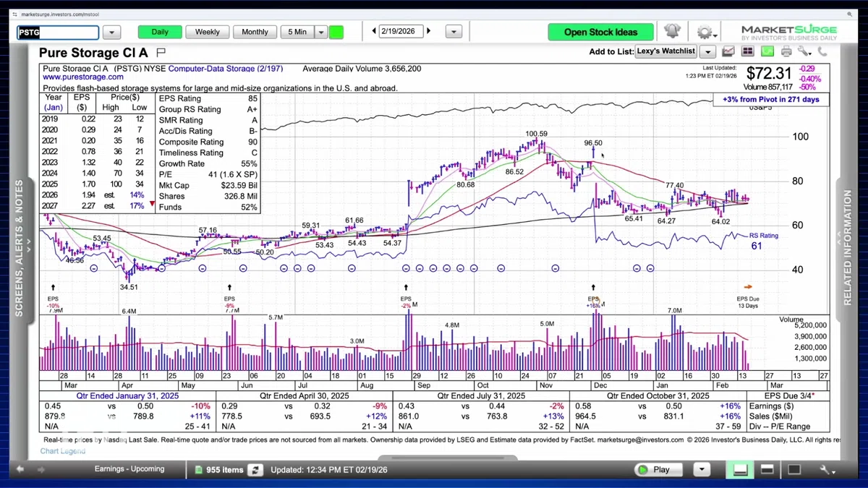Click the MarketSurge logo

tap(788, 32)
